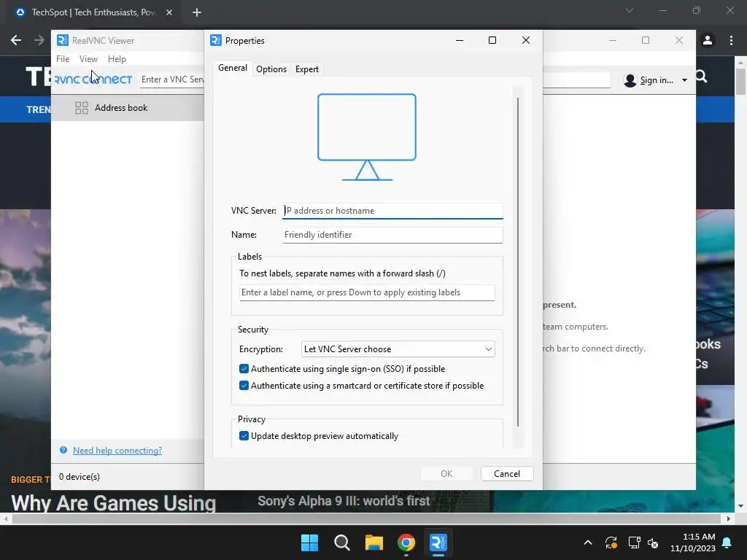
Task: Maximize the Properties dialog window
Action: (492, 41)
